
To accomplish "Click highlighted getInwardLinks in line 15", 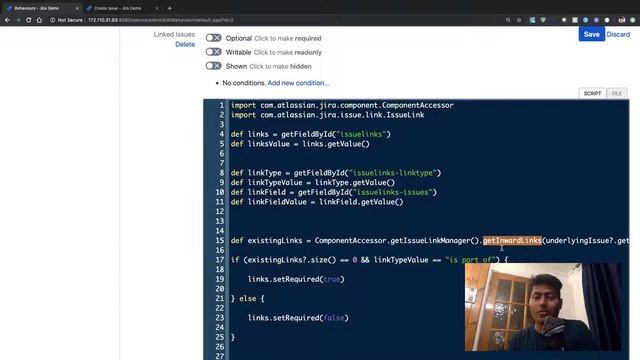I will point(512,240).
